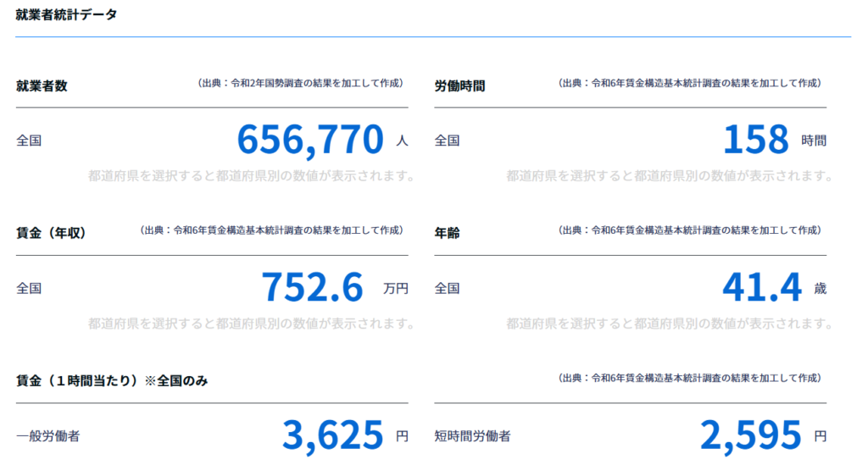The image size is (868, 476).
Task: Click the 3,625 yen hourly wage value
Action: click(332, 435)
